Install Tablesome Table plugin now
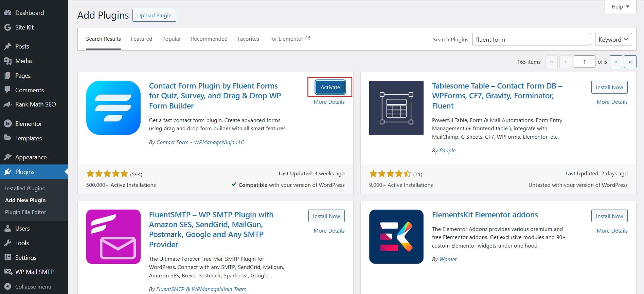Viewport: 644px width, 294px height. click(609, 87)
